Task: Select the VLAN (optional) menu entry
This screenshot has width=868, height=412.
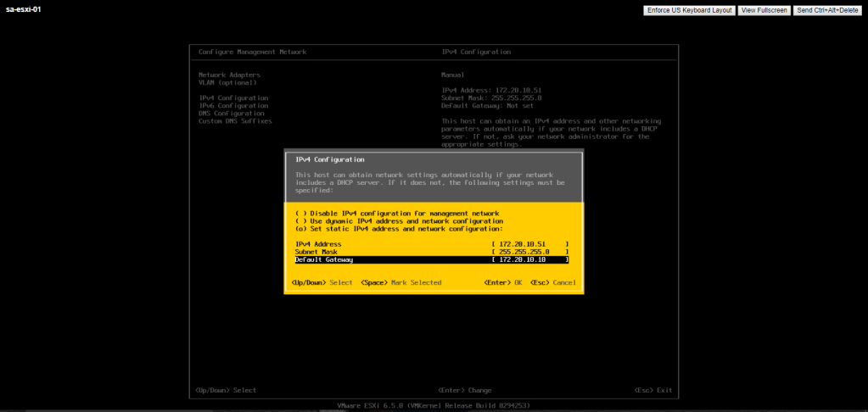Action: click(x=227, y=82)
